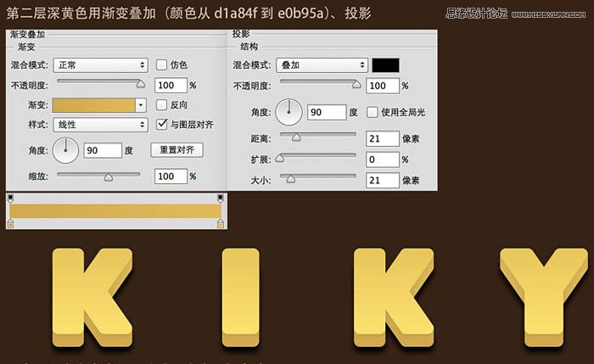
Task: Click the 投影 section heading
Action: tap(241, 34)
